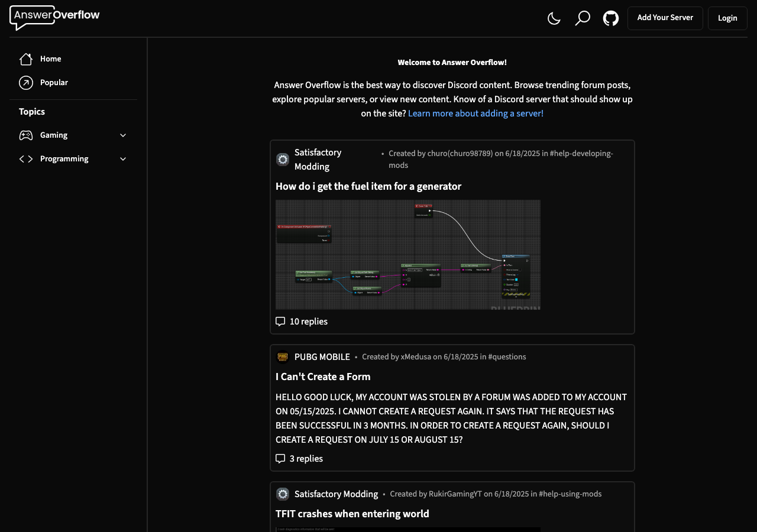View the 3 replies text
This screenshot has width=757, height=532.
coord(306,459)
